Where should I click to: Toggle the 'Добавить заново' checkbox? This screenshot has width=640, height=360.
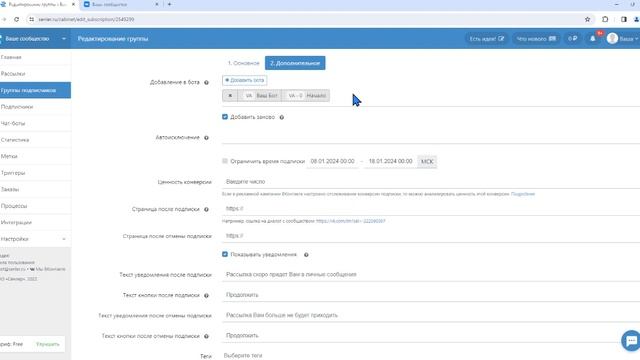225,117
